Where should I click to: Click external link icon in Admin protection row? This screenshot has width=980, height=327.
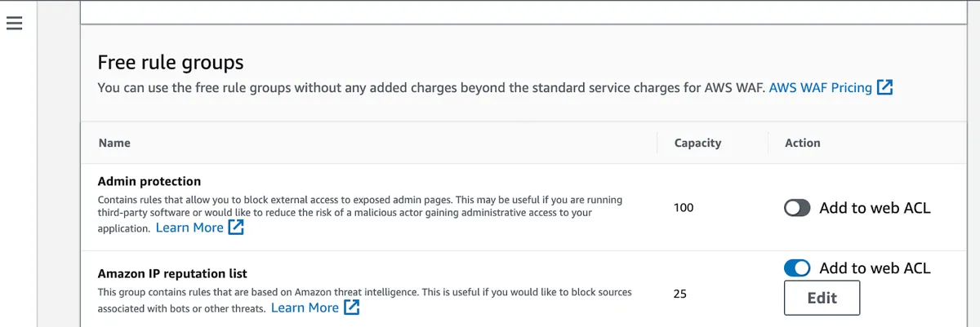(236, 228)
